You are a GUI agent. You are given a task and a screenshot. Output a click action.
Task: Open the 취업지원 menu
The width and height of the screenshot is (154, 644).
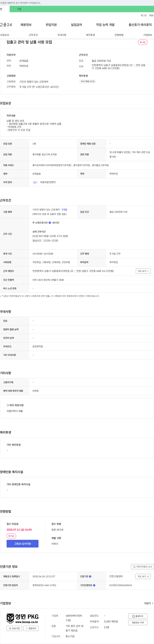pos(51,25)
